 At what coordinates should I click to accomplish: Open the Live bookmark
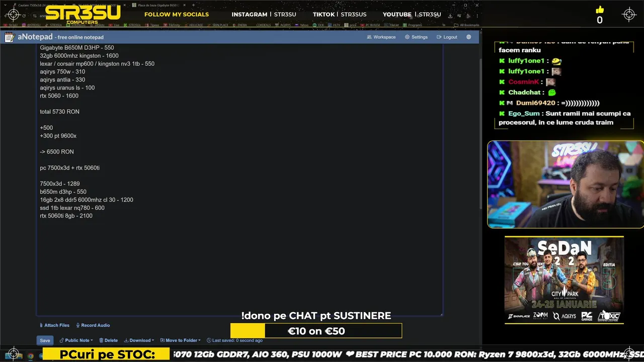click(114, 25)
